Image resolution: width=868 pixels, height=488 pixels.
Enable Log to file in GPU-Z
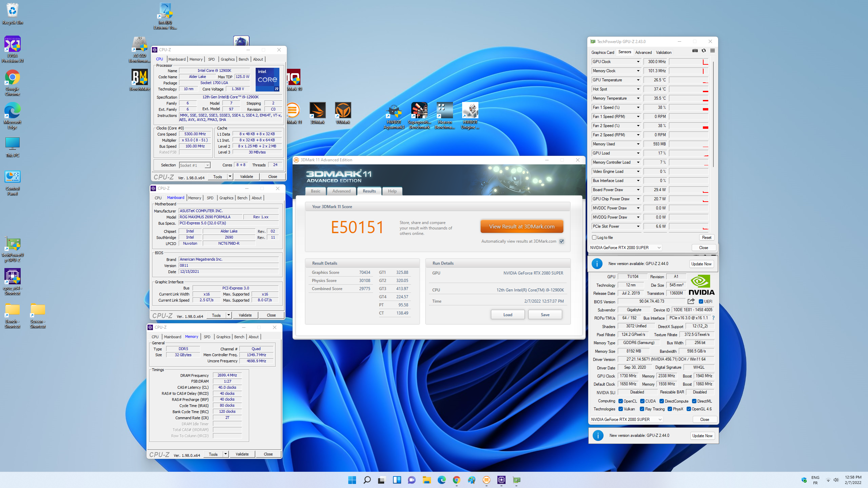[594, 238]
